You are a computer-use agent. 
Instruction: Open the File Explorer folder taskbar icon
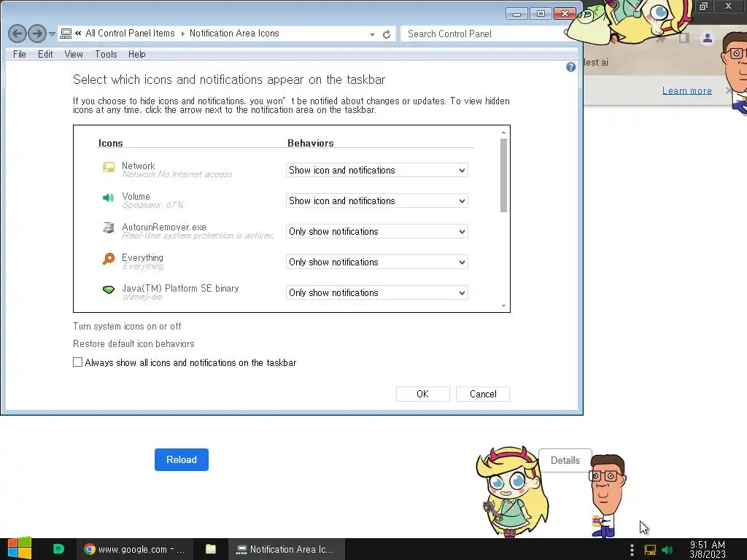211,549
